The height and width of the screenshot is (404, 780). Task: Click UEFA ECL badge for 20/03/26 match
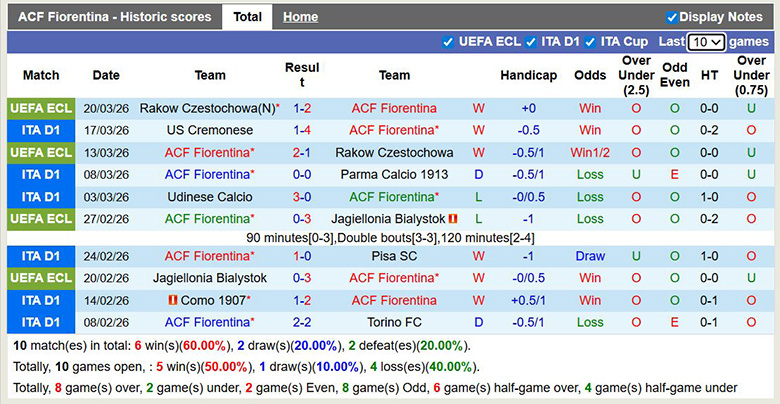click(41, 108)
